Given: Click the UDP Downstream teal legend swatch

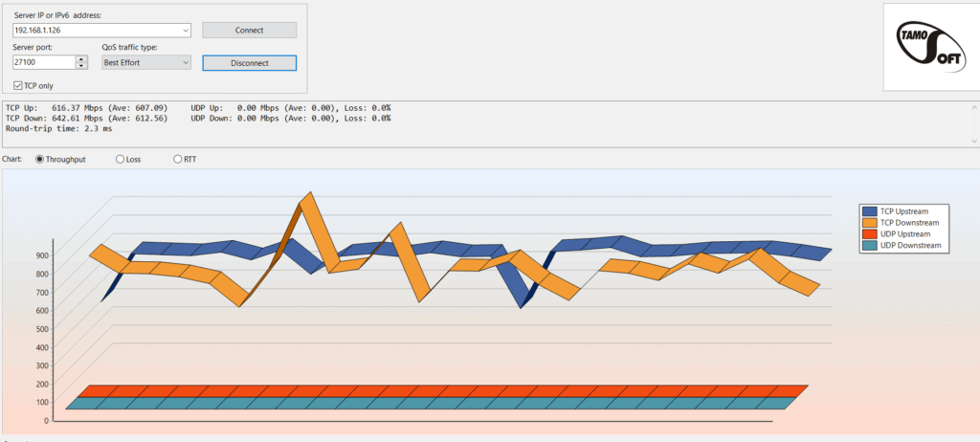Looking at the screenshot, I should click(870, 246).
